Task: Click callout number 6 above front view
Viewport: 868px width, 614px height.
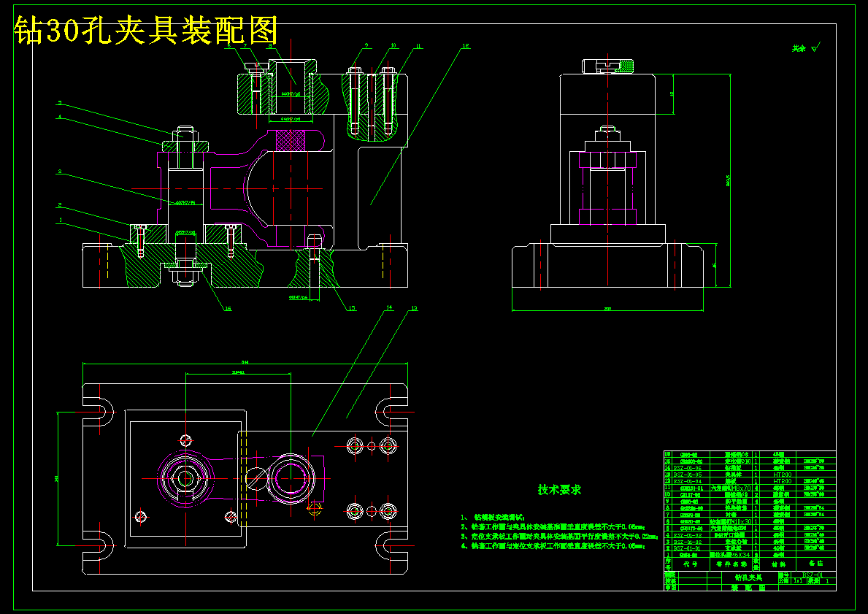Action: click(228, 46)
